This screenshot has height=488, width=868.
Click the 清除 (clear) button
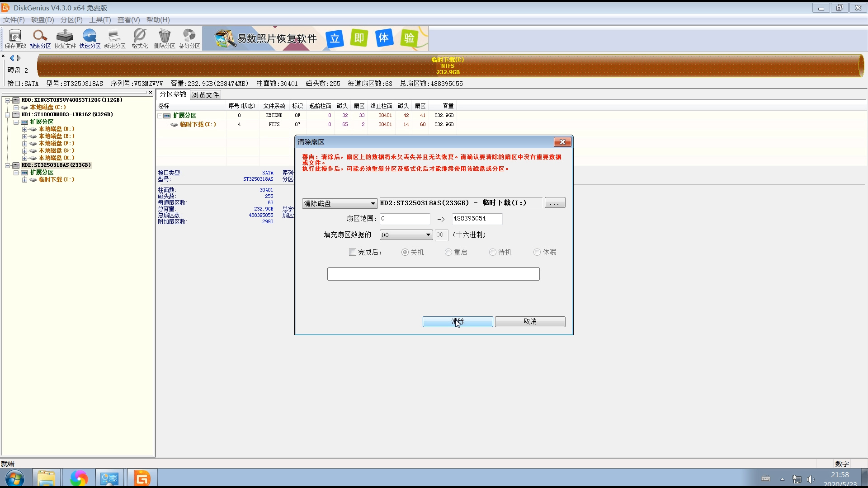coord(458,322)
